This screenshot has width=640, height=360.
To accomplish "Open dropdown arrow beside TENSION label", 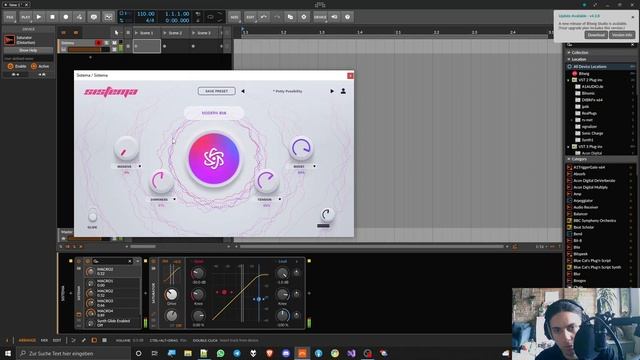I will tap(280, 200).
